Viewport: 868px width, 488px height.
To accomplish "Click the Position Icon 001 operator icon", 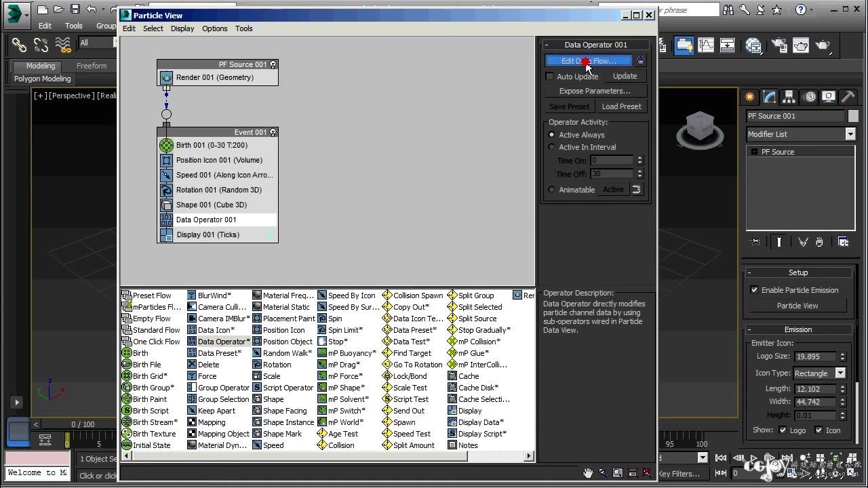I will [166, 160].
